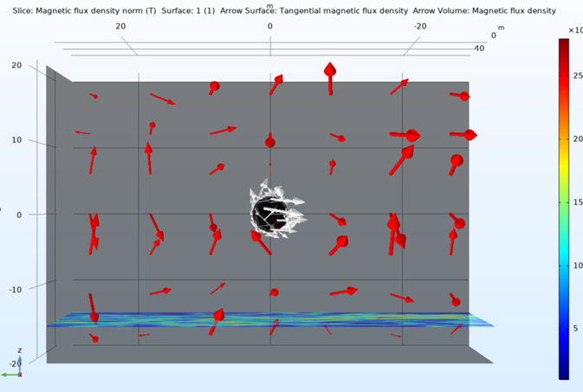This screenshot has height=392, width=583.
Task: Click the dark blue bottom of color legend
Action: (564, 372)
